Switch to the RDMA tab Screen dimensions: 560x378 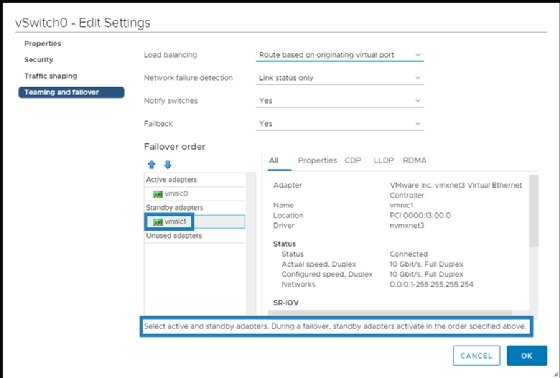pos(414,160)
